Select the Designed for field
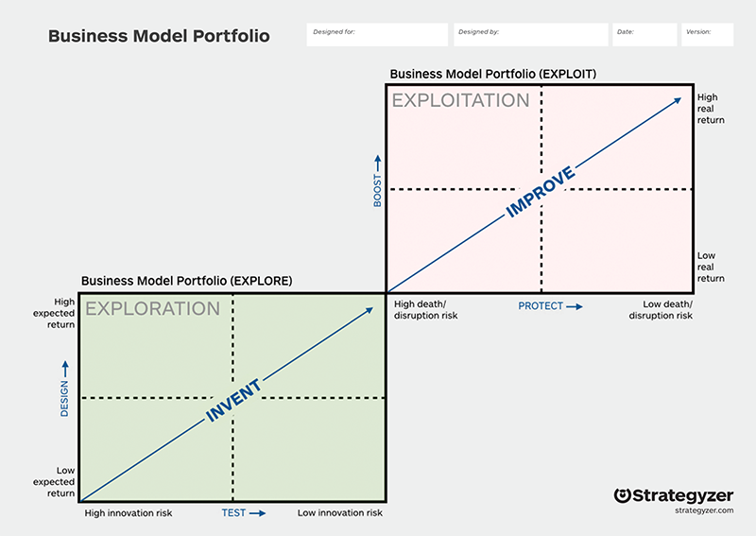Screen dimensions: 756x536 377,35
